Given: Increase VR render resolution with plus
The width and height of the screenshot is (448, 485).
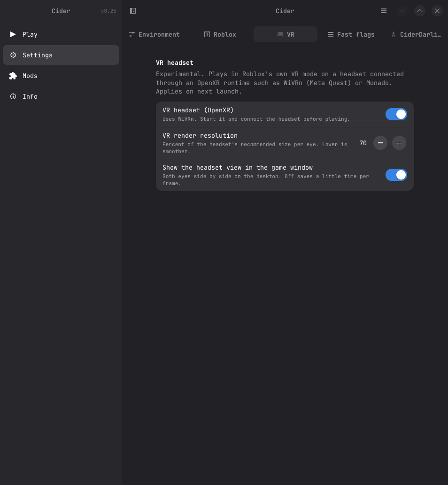Looking at the screenshot, I should (399, 143).
